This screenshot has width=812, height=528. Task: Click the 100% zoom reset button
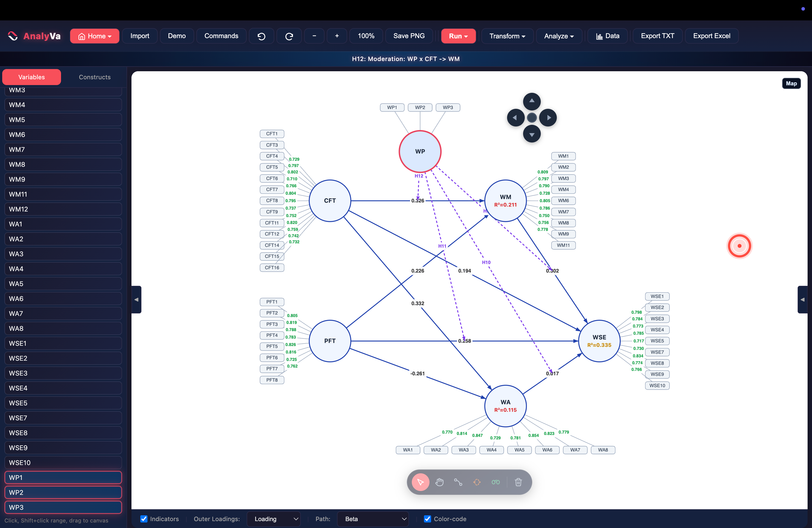pyautogui.click(x=366, y=36)
